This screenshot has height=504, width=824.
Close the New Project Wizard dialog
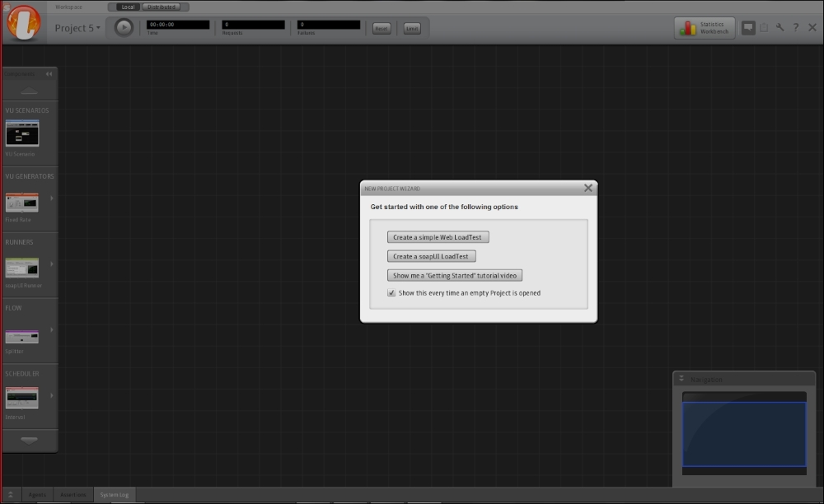click(x=588, y=188)
